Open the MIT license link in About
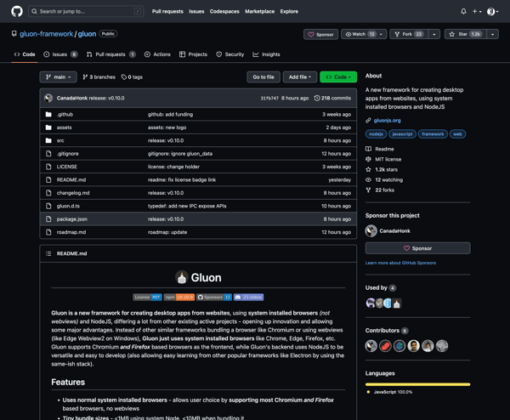Screen dimensions: 510x420 [388, 159]
